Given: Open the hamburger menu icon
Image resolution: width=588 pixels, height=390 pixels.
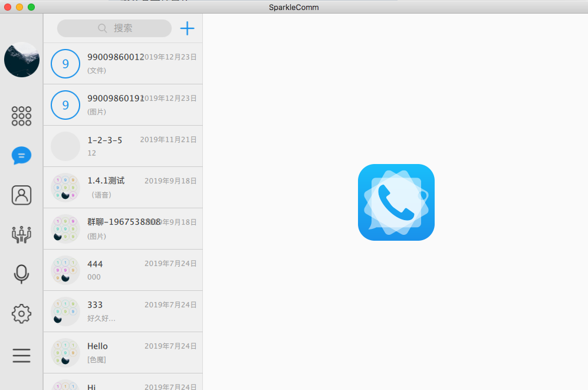Looking at the screenshot, I should pyautogui.click(x=21, y=356).
